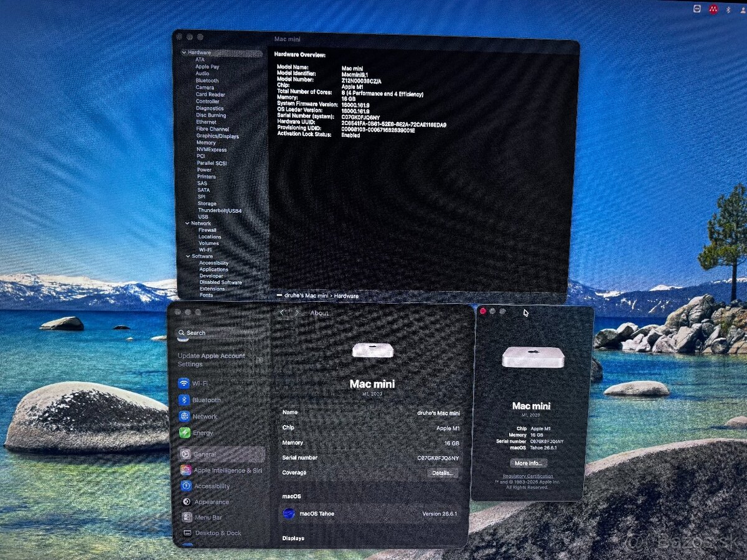Click More Info… in About This Mac
Viewport: 747px width, 560px height.
pos(529,463)
